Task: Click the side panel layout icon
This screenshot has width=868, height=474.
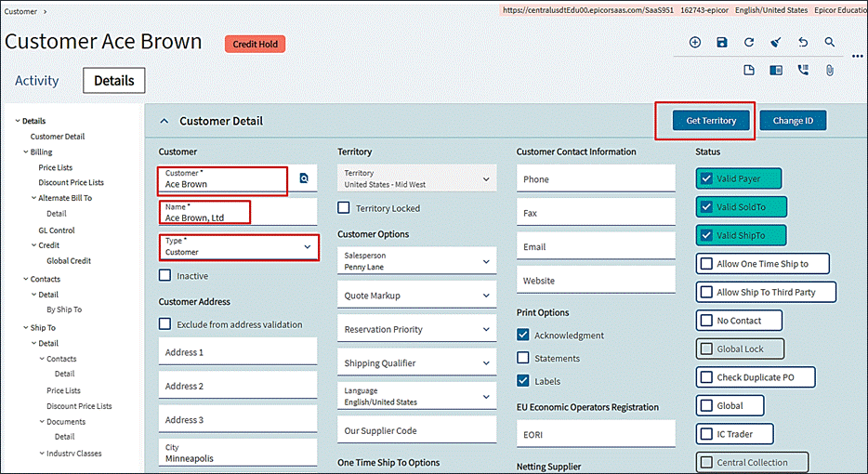Action: [776, 71]
